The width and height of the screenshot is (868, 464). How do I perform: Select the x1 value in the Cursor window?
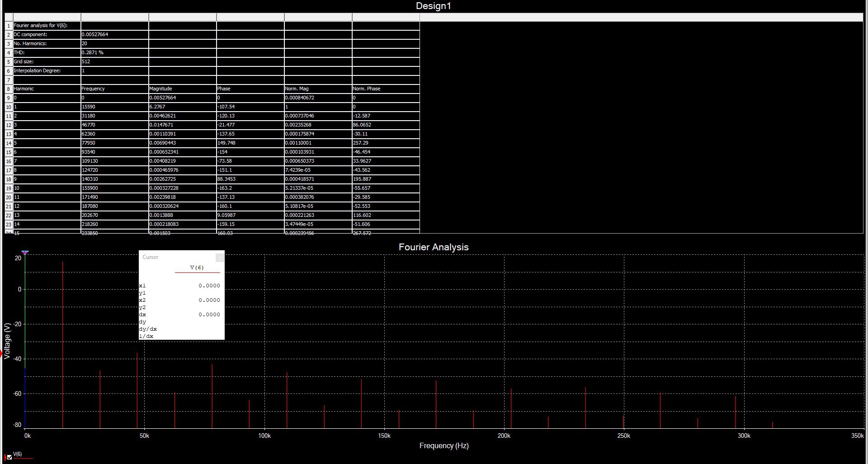pyautogui.click(x=209, y=286)
